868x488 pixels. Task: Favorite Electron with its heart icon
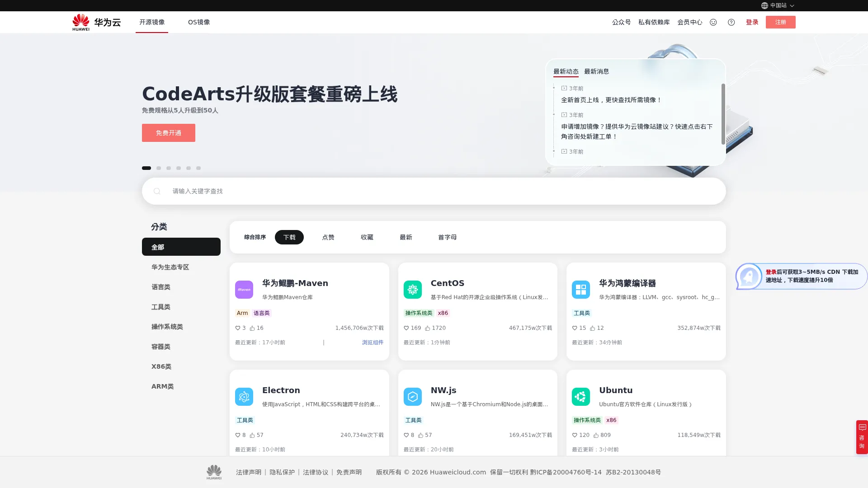coord(238,435)
